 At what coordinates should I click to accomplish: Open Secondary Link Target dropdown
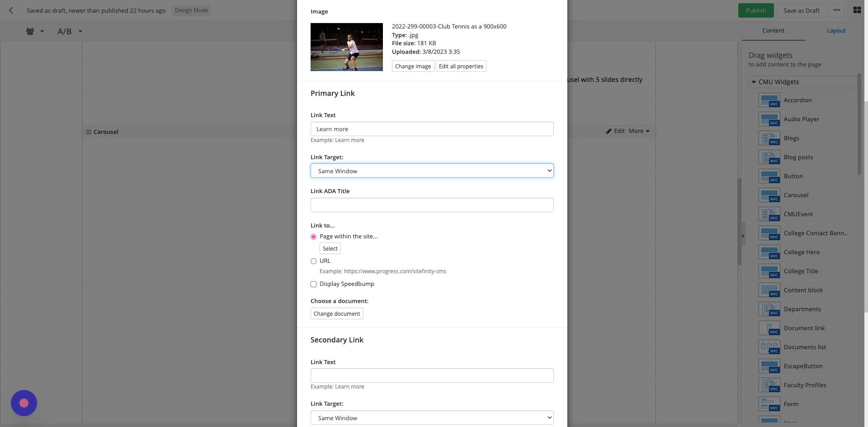432,418
